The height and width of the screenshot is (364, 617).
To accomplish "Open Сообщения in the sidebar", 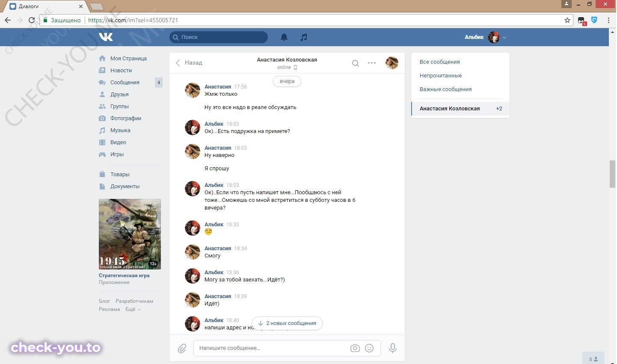I will [125, 83].
